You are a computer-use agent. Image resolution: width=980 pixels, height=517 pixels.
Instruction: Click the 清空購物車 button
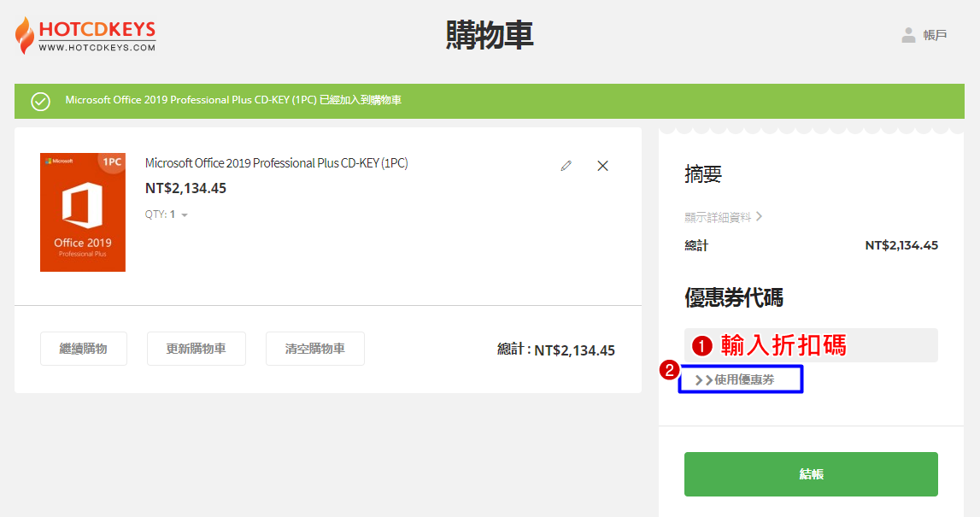click(x=315, y=348)
